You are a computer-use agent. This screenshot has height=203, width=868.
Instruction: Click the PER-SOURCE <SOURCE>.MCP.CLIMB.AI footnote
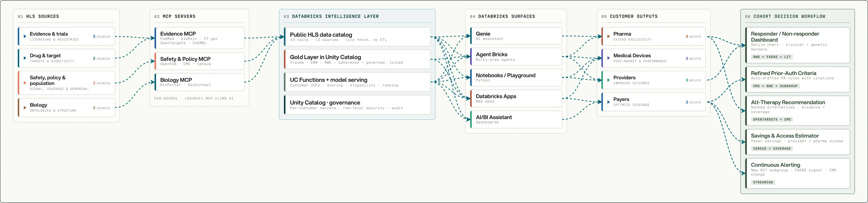tap(194, 99)
